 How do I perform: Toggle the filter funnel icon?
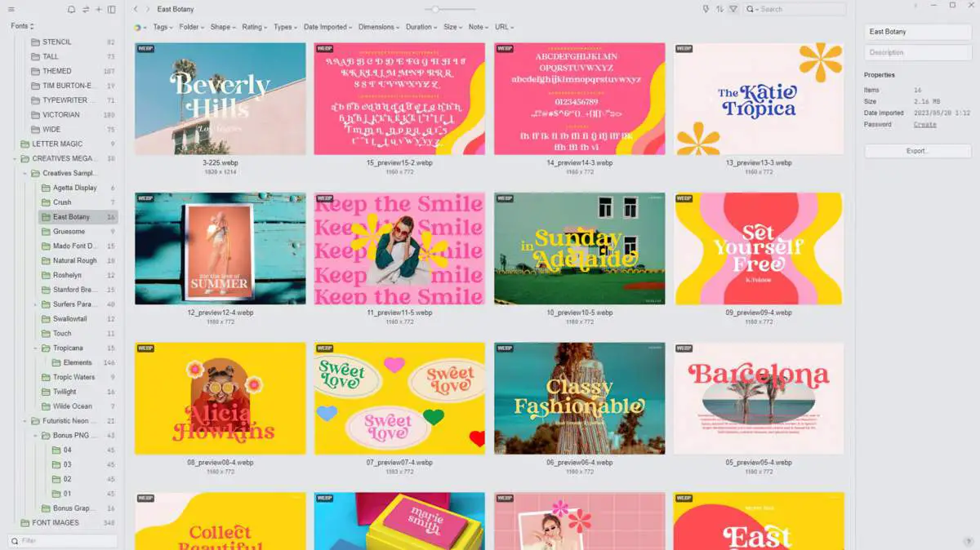tap(733, 9)
